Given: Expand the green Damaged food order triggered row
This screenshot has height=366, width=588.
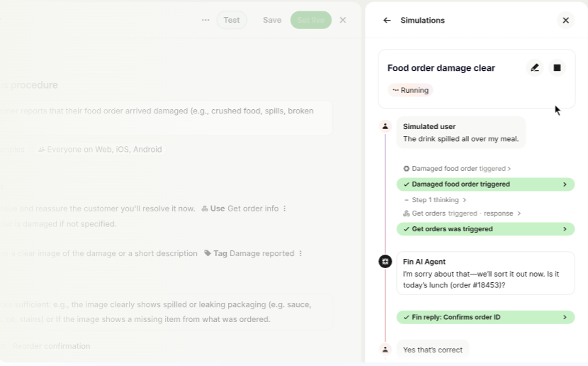Looking at the screenshot, I should [485, 184].
